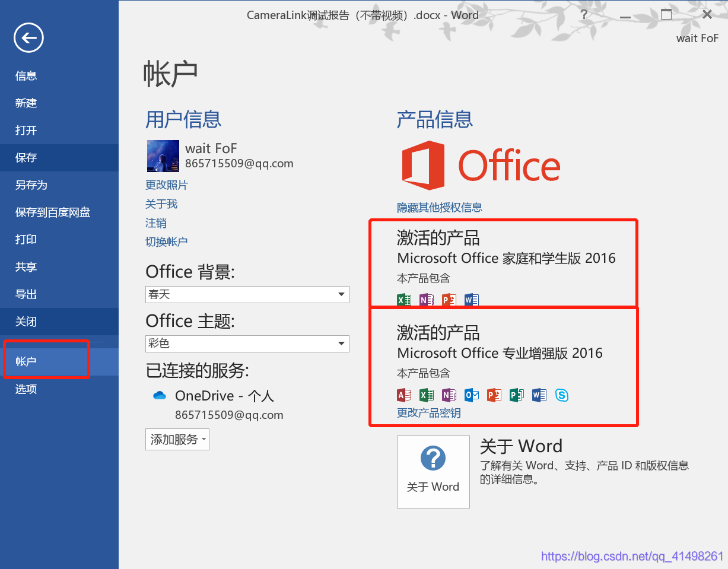Click Skype icon under 专业增强版 2016

click(562, 395)
